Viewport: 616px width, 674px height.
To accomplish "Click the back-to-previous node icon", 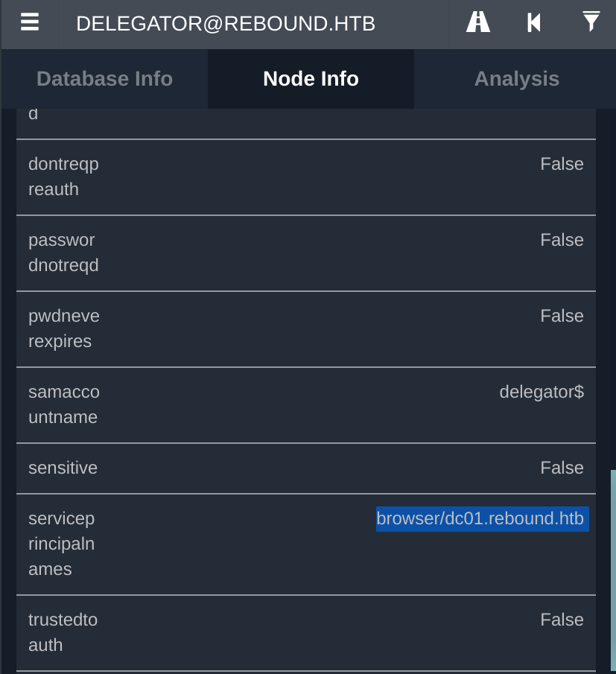I will (534, 22).
